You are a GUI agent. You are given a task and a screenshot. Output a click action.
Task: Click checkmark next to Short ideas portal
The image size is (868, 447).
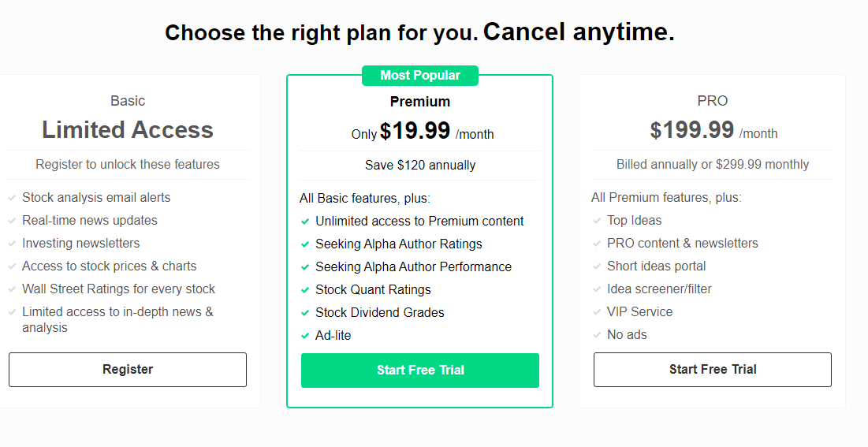click(x=597, y=266)
